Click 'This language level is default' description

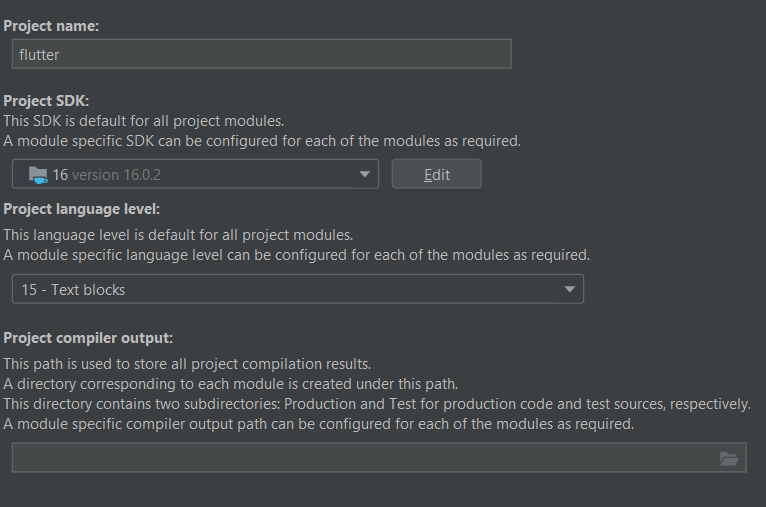point(178,235)
